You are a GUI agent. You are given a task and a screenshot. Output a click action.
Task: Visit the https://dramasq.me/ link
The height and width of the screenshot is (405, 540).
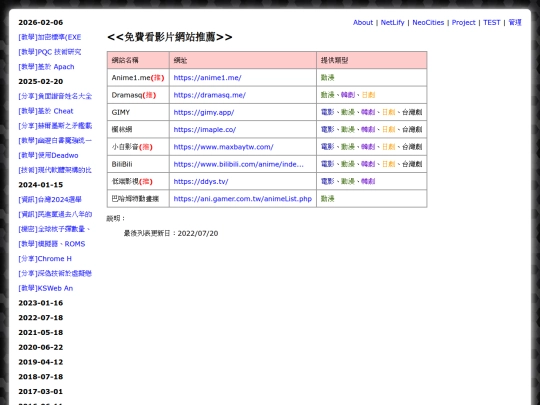209,95
